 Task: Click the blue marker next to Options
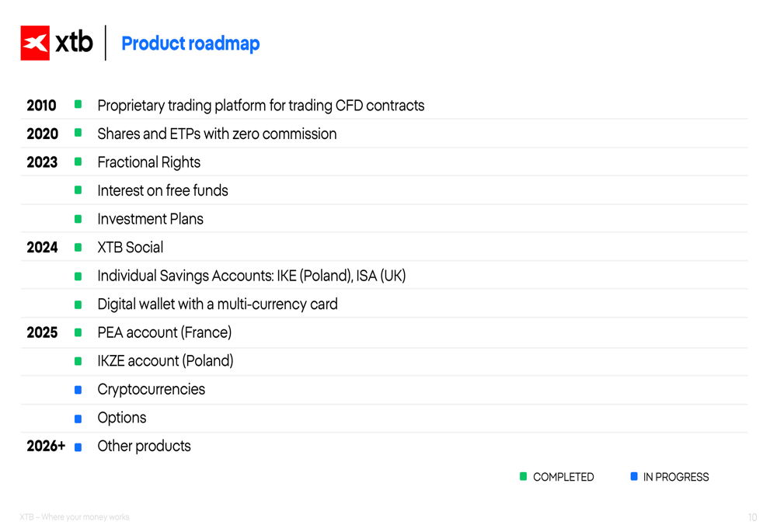(x=78, y=419)
